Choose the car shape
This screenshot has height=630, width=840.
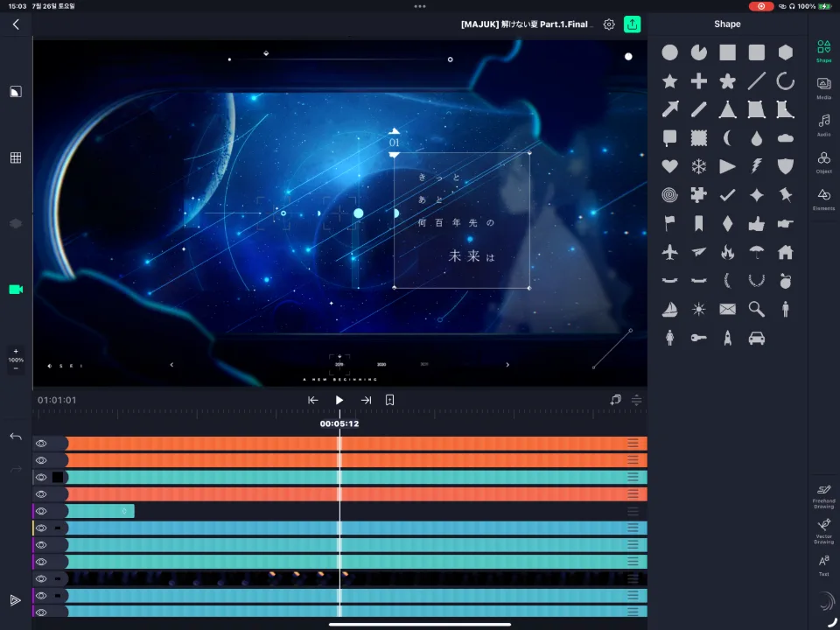(756, 338)
